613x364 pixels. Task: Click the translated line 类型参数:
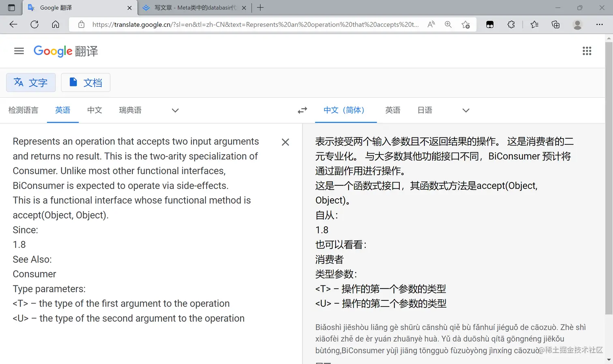[336, 274]
